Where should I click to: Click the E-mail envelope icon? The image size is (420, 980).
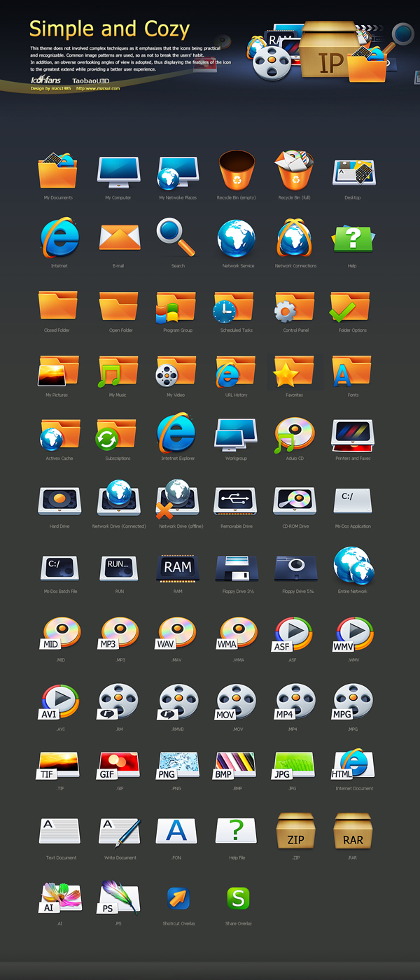(x=120, y=238)
